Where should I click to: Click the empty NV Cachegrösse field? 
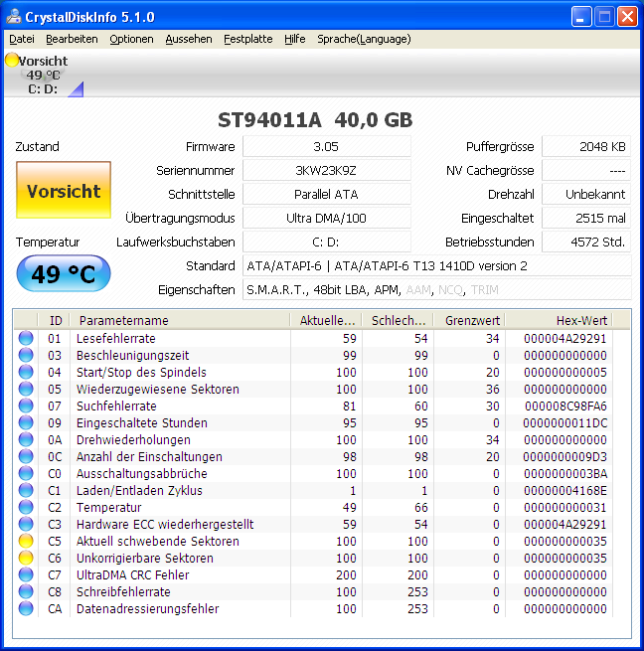click(x=586, y=171)
